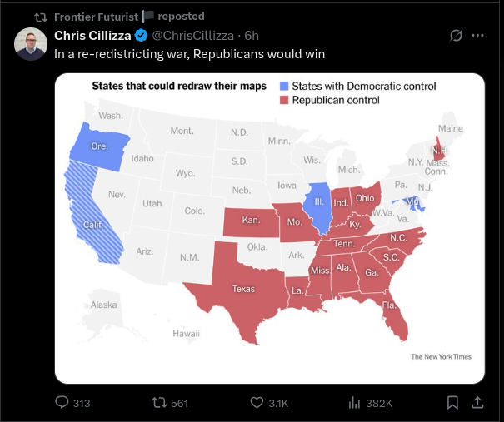Viewport: 504px width, 422px height.
Task: Open the three-dot more options menu
Action: [478, 36]
